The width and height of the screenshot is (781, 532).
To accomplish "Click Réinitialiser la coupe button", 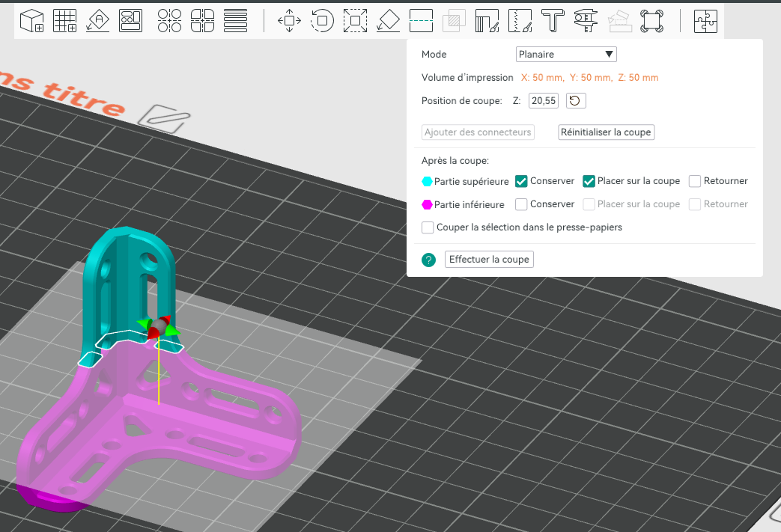I will click(x=607, y=132).
